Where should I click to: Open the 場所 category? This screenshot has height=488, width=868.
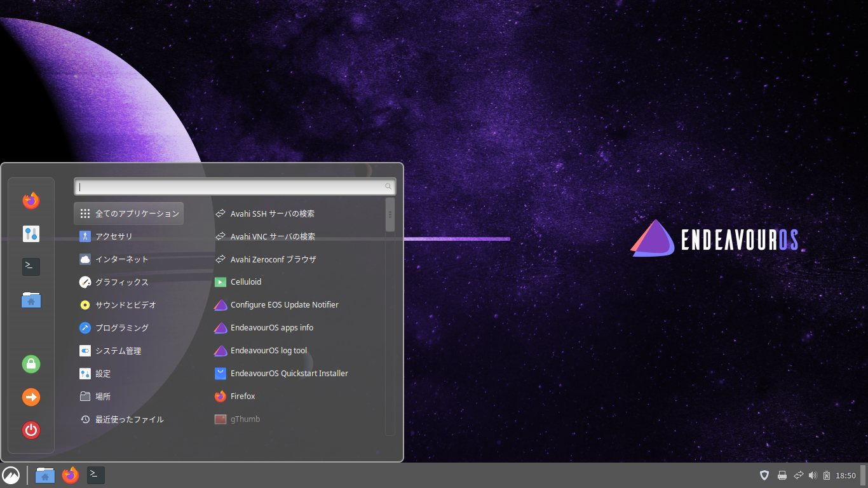click(x=129, y=396)
